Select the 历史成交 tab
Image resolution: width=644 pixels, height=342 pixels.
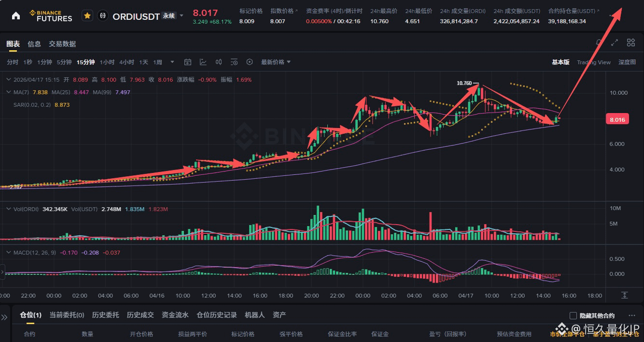(x=140, y=315)
